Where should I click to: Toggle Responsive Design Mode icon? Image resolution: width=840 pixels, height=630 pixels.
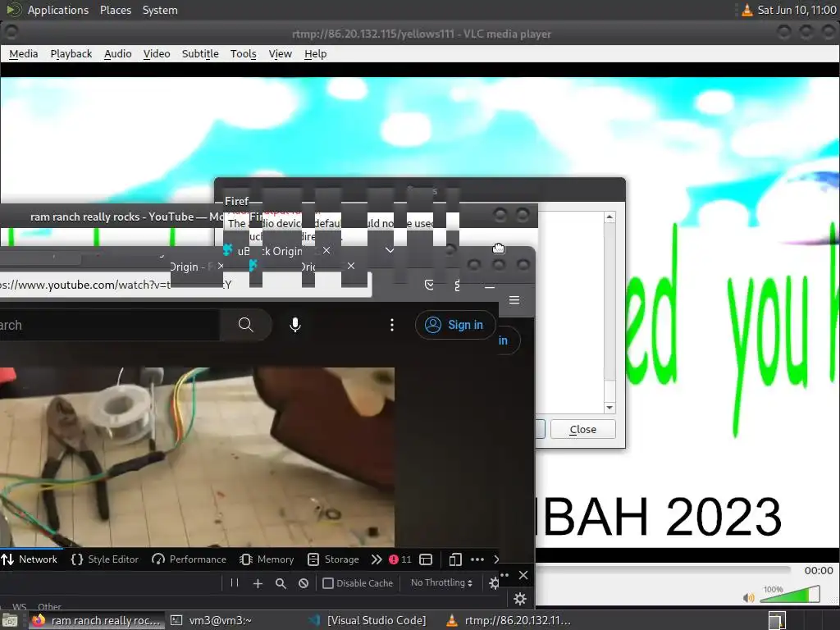(455, 559)
